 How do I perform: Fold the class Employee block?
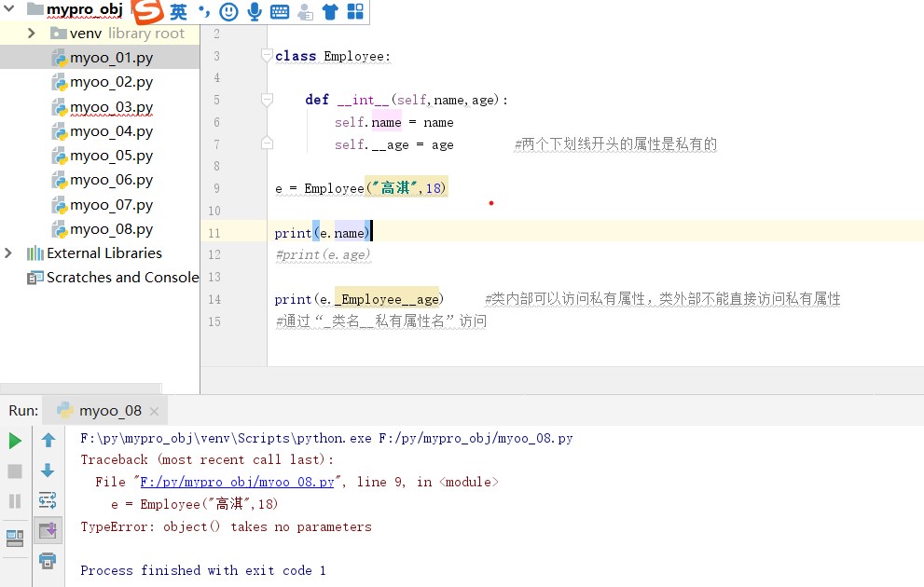[267, 55]
